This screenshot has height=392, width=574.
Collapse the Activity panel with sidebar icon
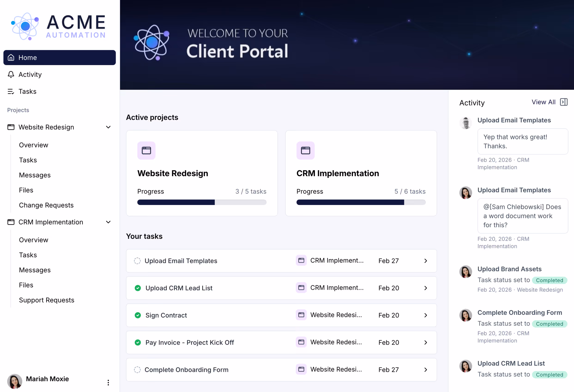[x=563, y=102]
